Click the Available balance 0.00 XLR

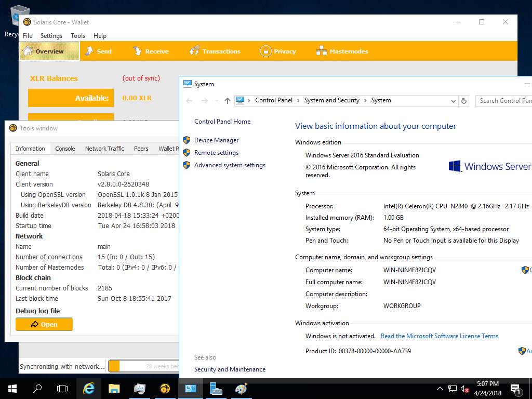pos(137,98)
